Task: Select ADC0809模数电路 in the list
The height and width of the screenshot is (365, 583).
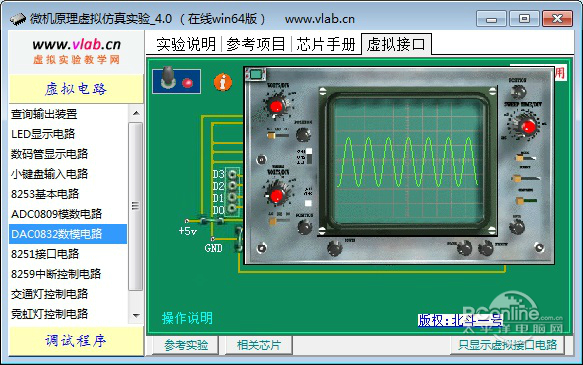Action: point(68,214)
